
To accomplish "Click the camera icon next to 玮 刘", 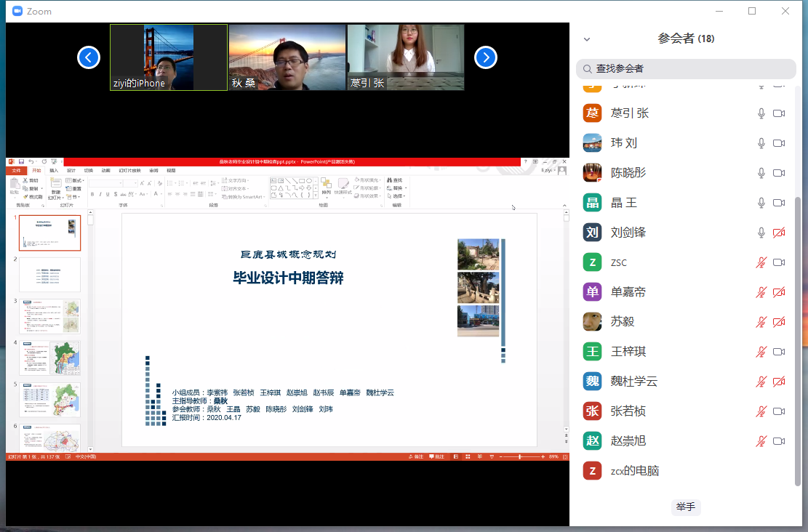I will [779, 143].
